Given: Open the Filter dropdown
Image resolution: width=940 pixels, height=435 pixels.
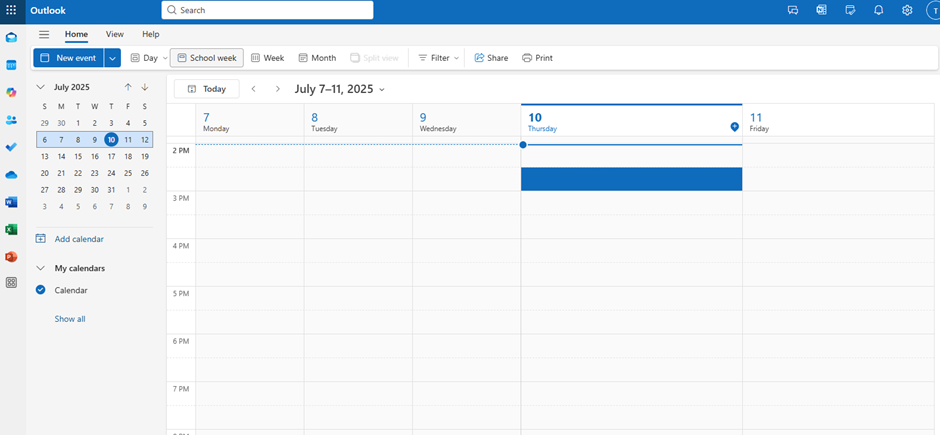Looking at the screenshot, I should click(x=438, y=58).
